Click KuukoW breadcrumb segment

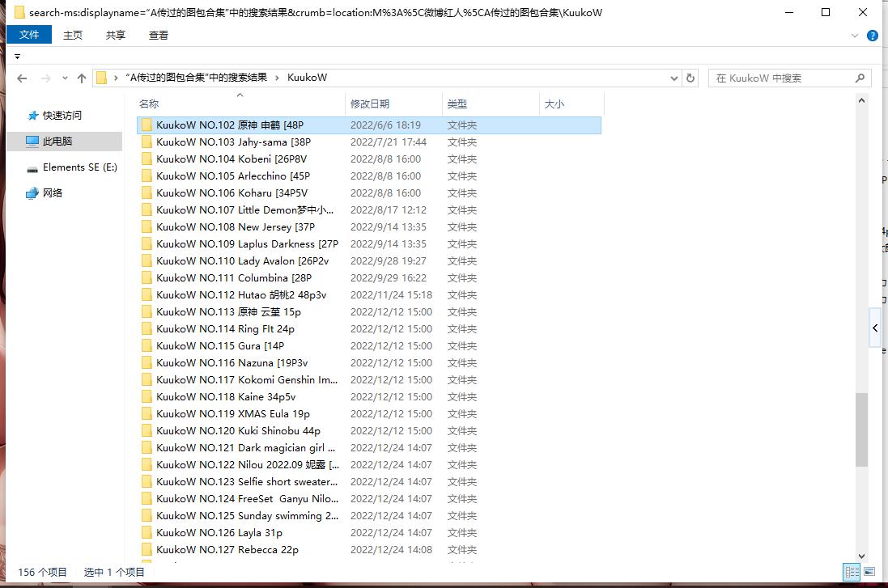tap(307, 78)
